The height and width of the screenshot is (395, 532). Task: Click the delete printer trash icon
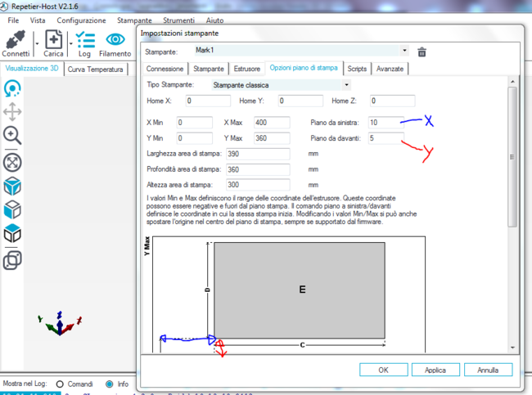point(422,52)
